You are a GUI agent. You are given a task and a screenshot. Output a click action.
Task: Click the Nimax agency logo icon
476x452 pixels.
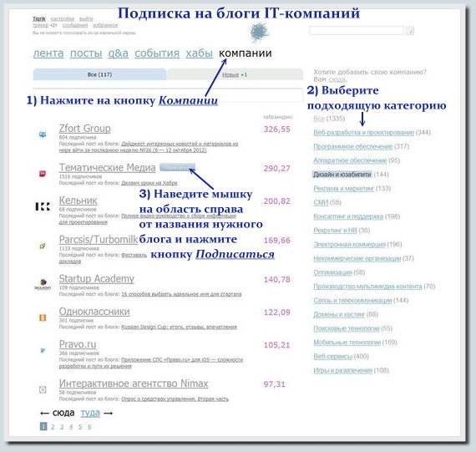tap(43, 389)
